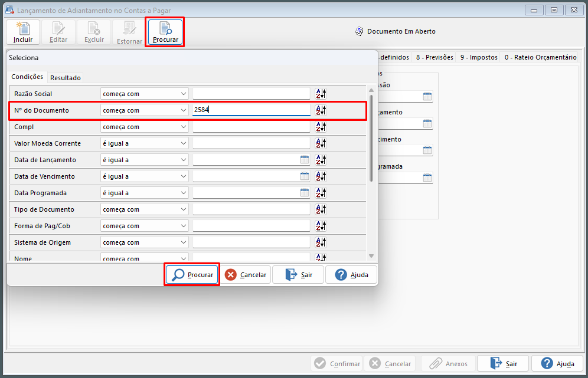Click Razão Social value input field

[251, 94]
